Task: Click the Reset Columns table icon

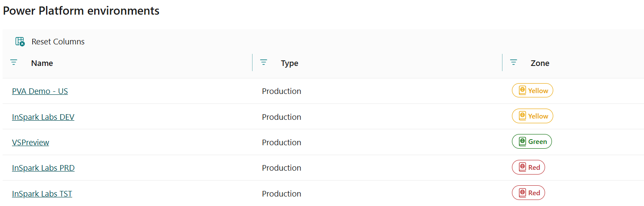Action: click(20, 42)
